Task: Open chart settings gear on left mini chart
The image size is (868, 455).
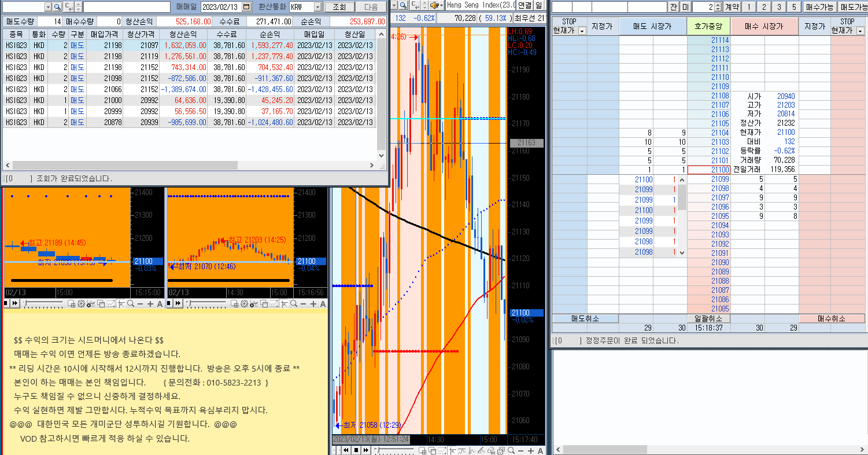Action: (81, 304)
